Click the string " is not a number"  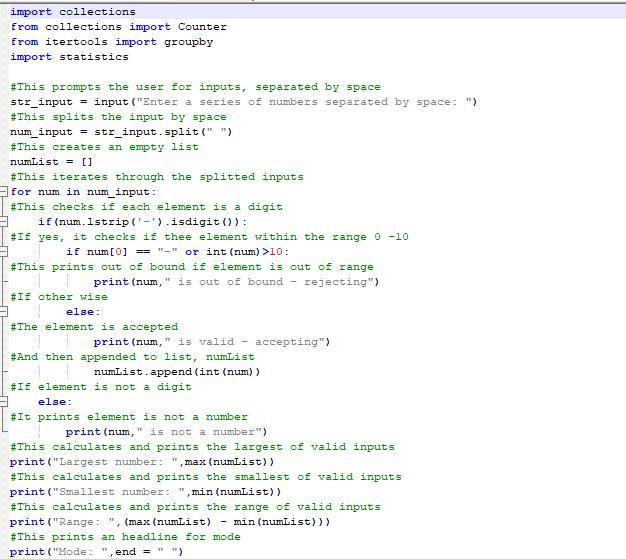tap(199, 432)
